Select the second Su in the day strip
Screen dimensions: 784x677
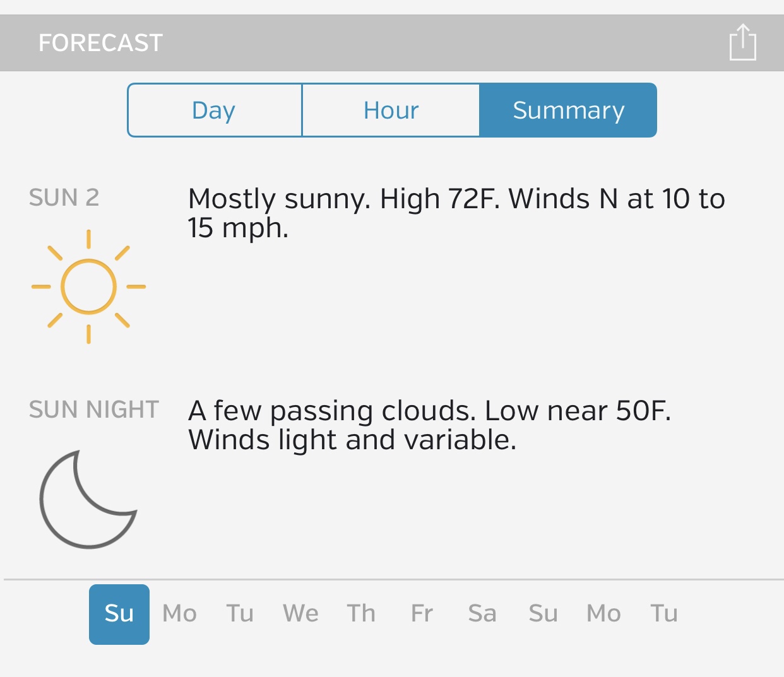[x=543, y=614]
